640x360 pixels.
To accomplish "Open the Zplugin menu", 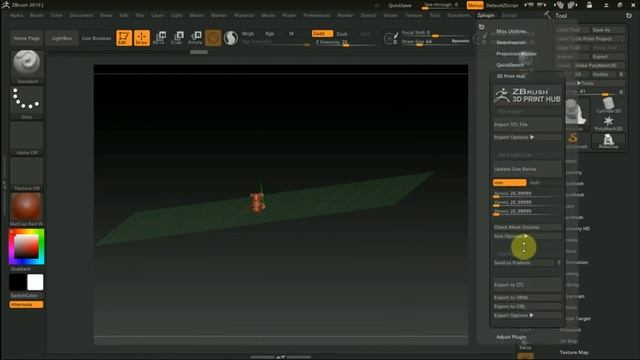I will coord(486,16).
